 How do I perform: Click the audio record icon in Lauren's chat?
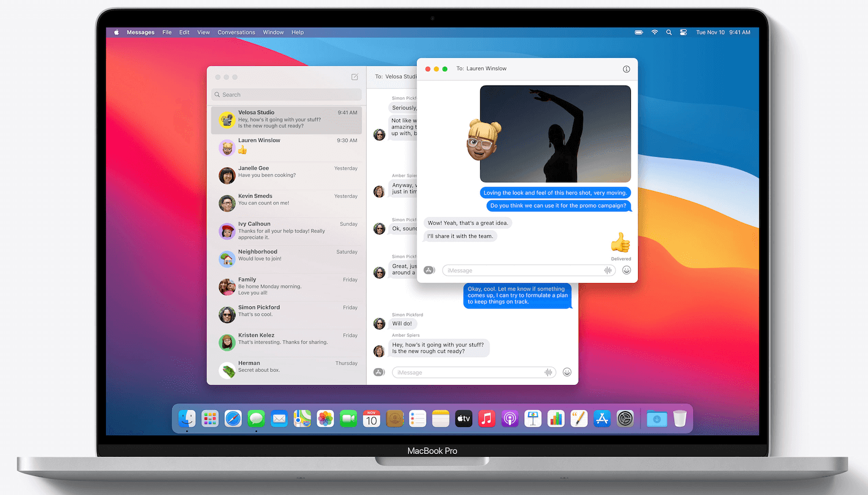608,270
